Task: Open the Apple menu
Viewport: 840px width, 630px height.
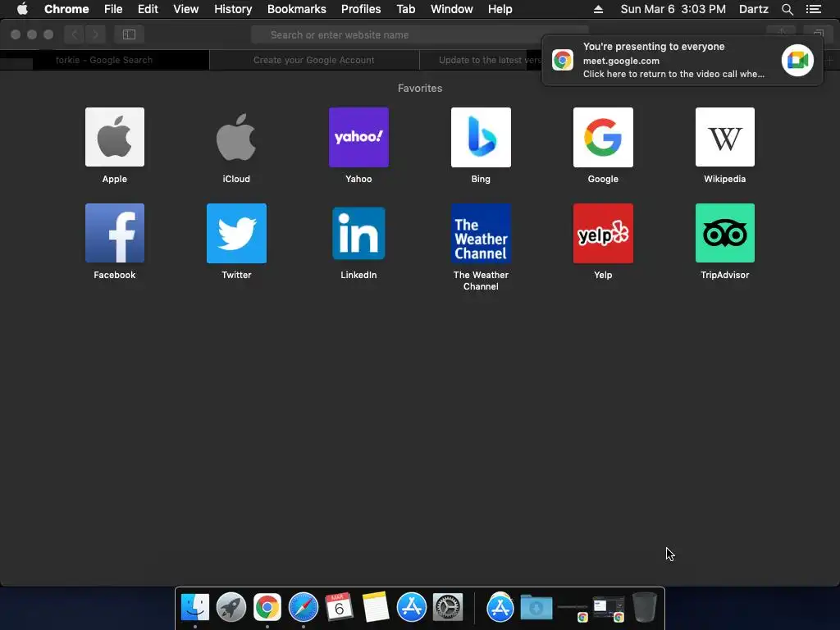Action: pyautogui.click(x=22, y=9)
